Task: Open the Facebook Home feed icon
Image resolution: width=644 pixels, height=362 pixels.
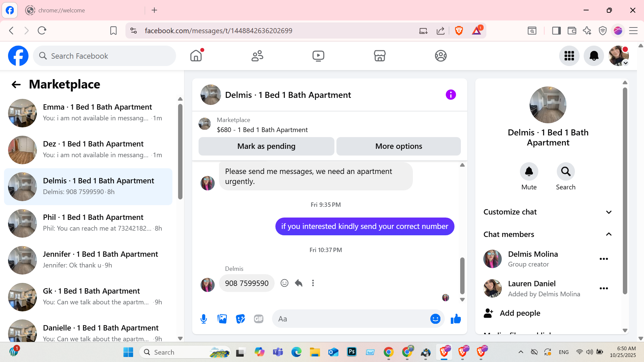Action: (196, 56)
